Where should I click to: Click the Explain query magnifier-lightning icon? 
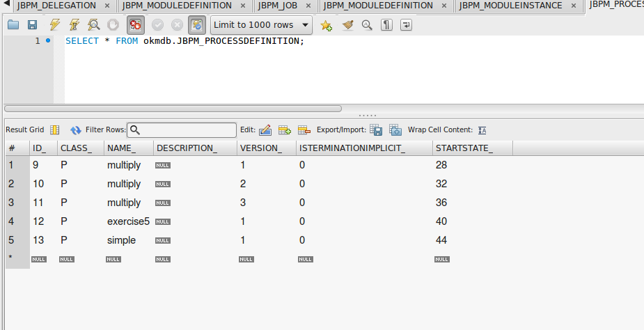(93, 25)
